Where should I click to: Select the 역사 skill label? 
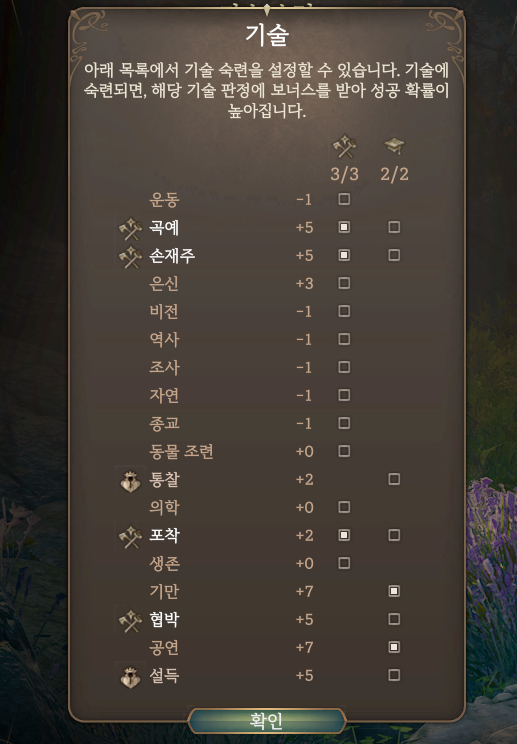164,339
